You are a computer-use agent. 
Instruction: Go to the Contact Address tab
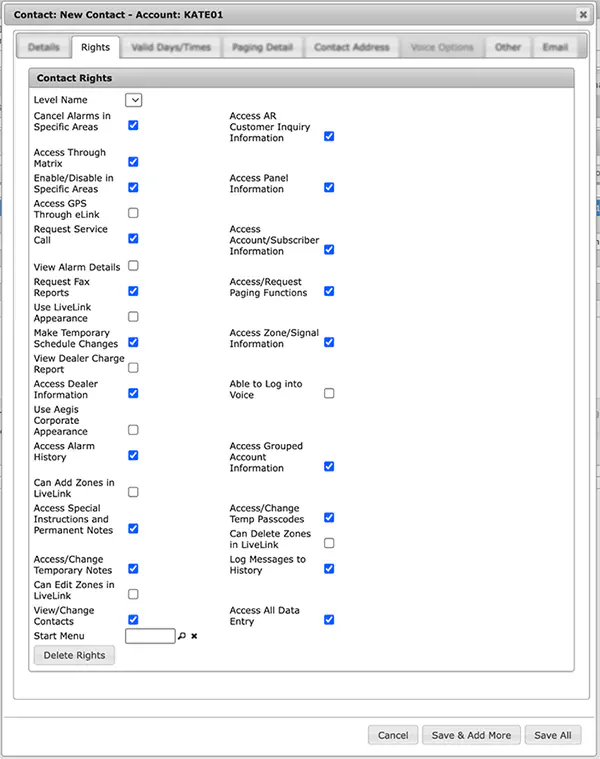pyautogui.click(x=352, y=47)
